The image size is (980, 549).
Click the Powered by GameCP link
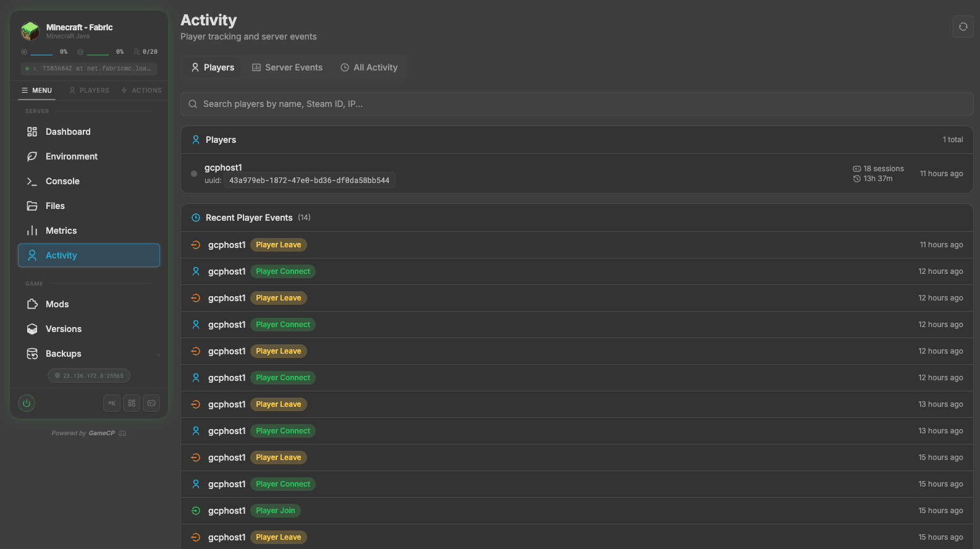coord(83,433)
